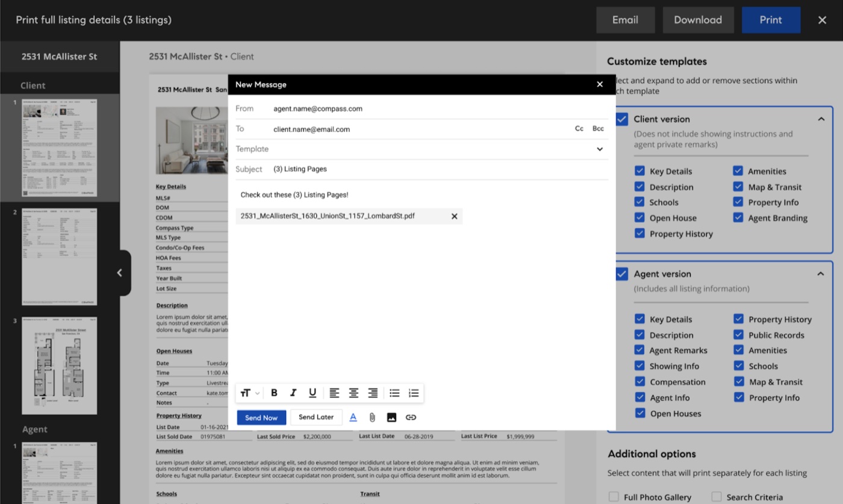Toggle bold formatting in message toolbar

tap(274, 393)
